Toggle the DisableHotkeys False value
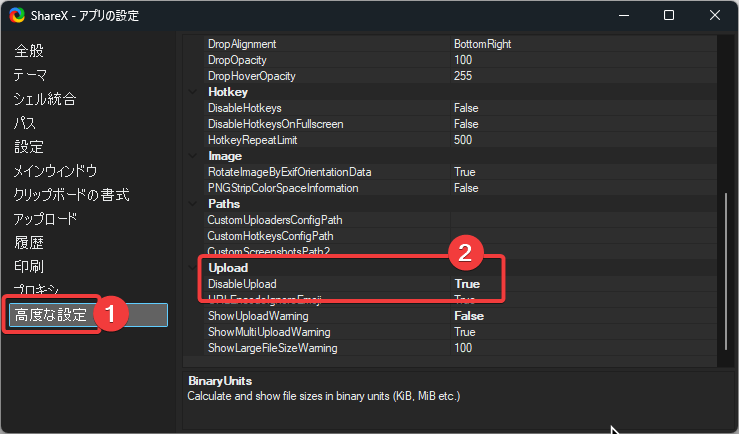739x434 pixels. 466,108
